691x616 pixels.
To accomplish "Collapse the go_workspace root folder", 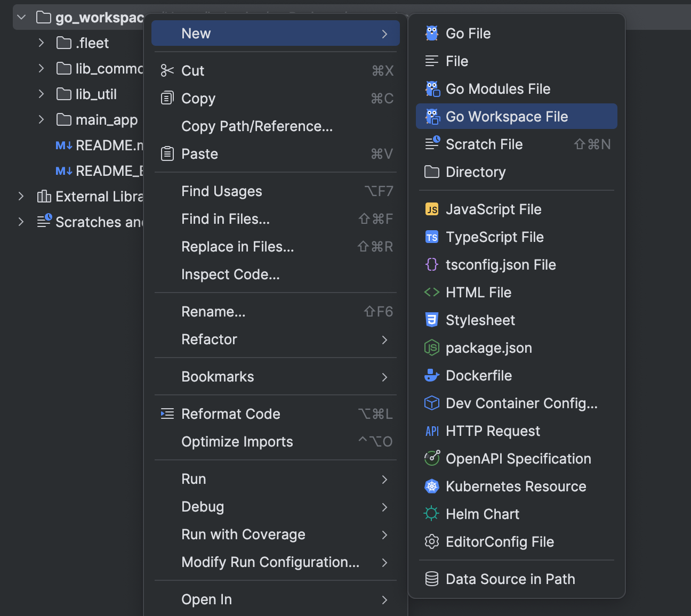I will [x=20, y=17].
